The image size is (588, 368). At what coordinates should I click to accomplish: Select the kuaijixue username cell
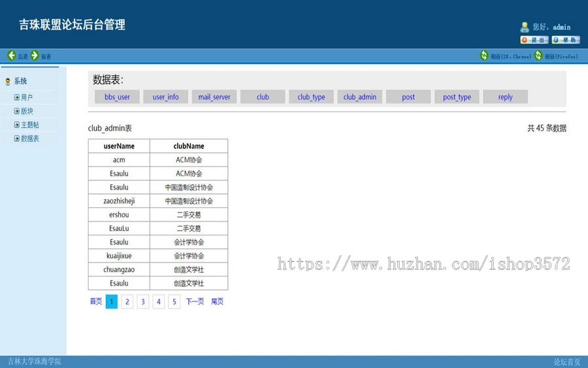(x=119, y=256)
